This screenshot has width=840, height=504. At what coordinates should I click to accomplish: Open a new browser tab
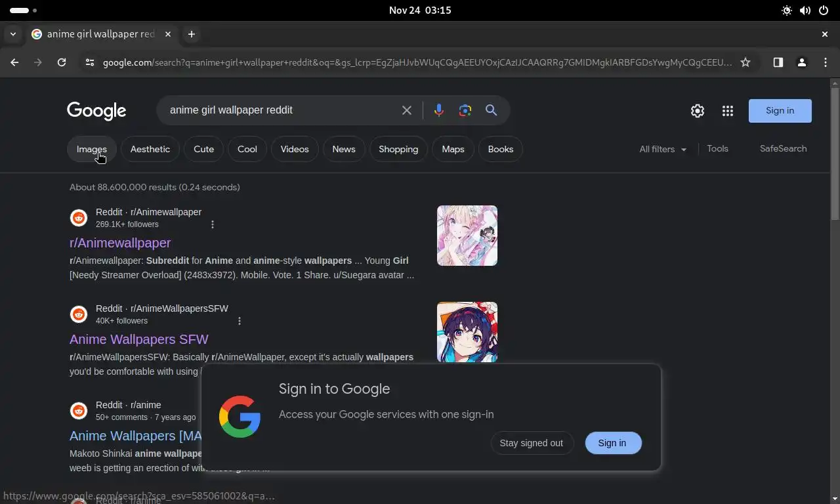tap(192, 34)
